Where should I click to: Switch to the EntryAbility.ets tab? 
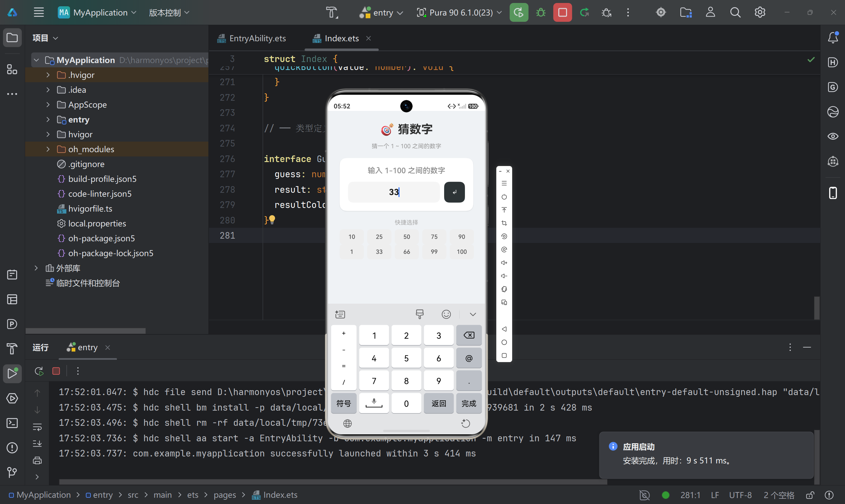(252, 38)
